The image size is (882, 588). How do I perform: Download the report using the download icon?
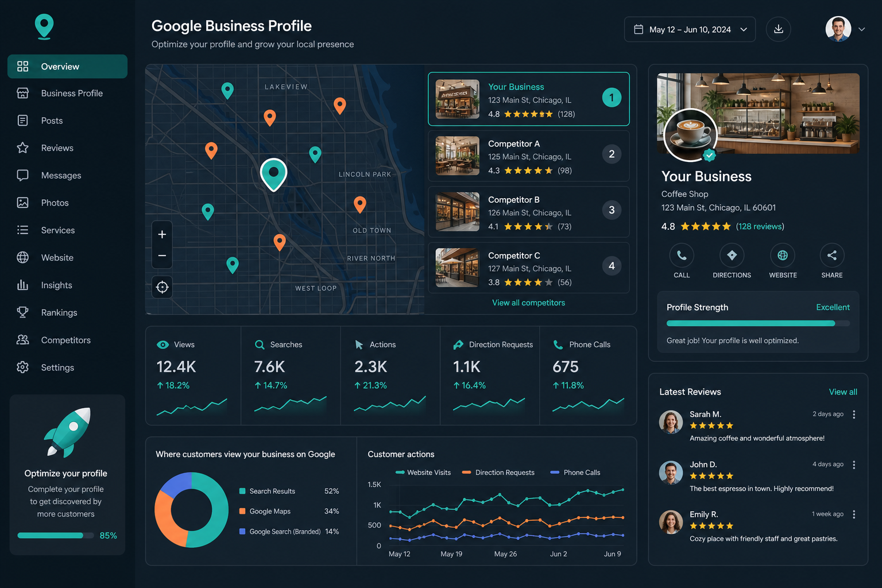coord(779,29)
